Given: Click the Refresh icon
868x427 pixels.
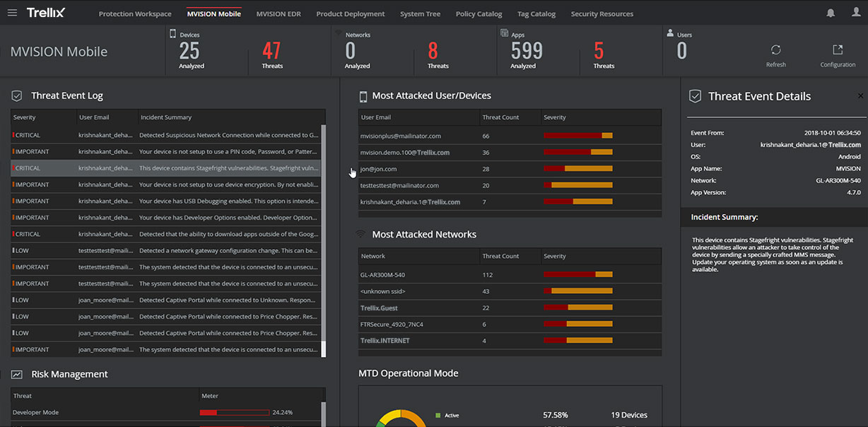Looking at the screenshot, I should (775, 49).
